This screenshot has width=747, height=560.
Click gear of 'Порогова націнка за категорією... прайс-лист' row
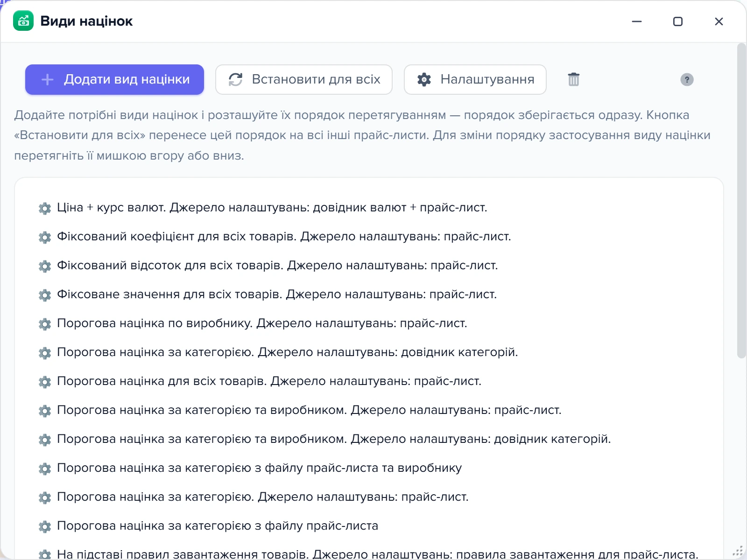click(45, 497)
